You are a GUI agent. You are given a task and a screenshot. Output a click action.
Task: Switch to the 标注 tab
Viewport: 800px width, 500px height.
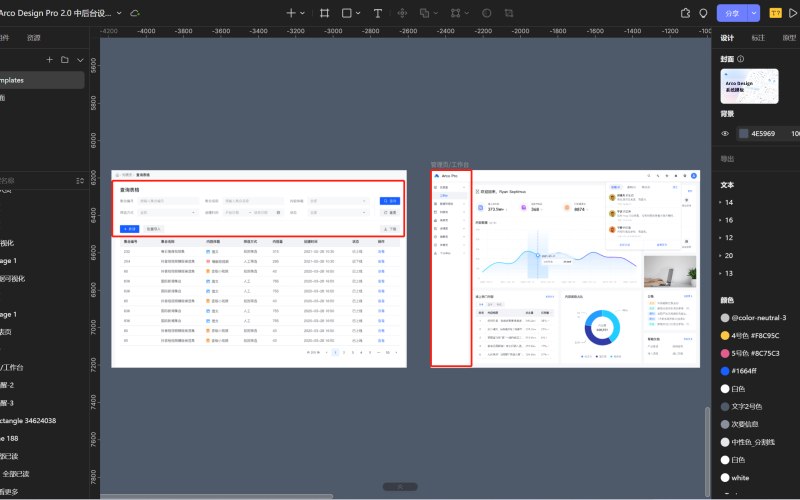[758, 38]
